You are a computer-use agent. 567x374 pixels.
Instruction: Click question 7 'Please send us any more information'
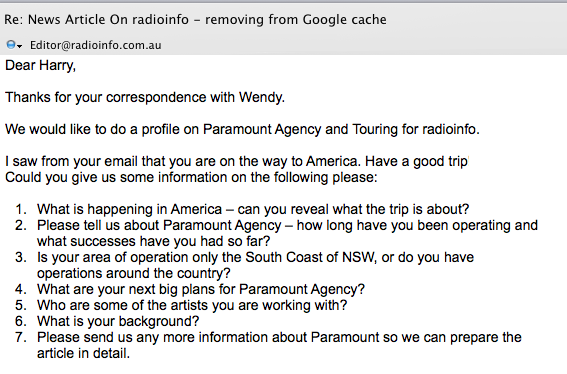coord(279,337)
